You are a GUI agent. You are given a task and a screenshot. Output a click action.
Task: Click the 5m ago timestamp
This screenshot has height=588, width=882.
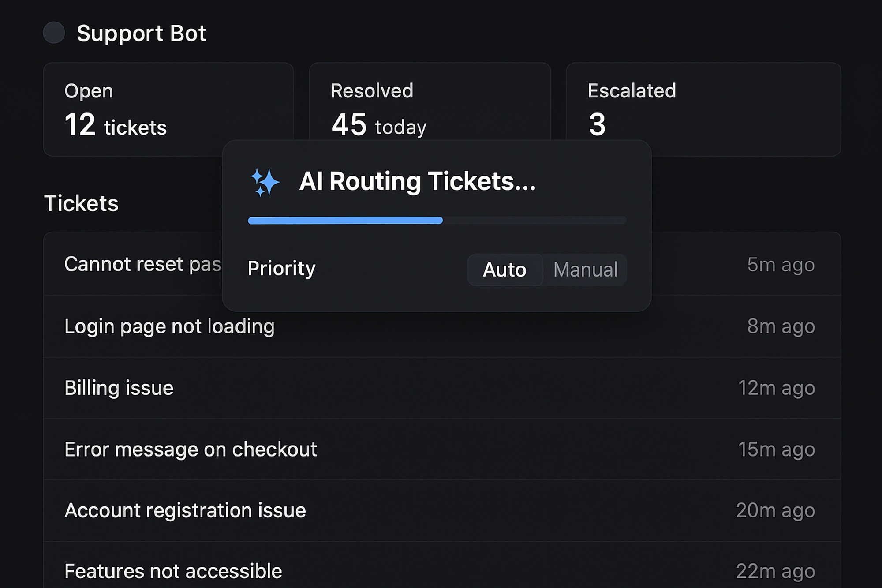pos(781,265)
